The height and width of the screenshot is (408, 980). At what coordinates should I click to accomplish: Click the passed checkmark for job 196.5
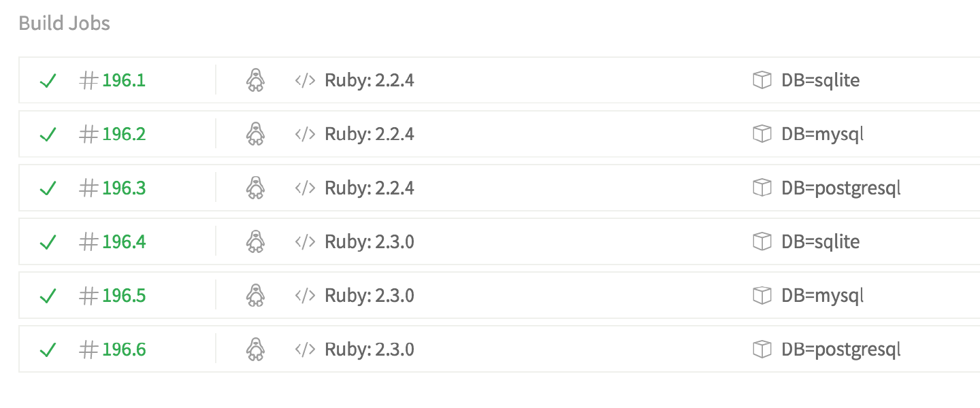(x=48, y=296)
